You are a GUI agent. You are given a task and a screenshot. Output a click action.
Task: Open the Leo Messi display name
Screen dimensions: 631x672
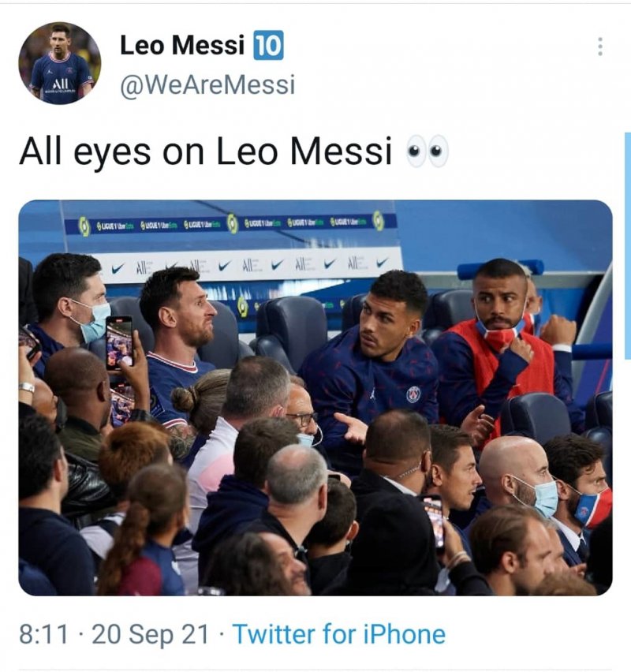point(182,47)
